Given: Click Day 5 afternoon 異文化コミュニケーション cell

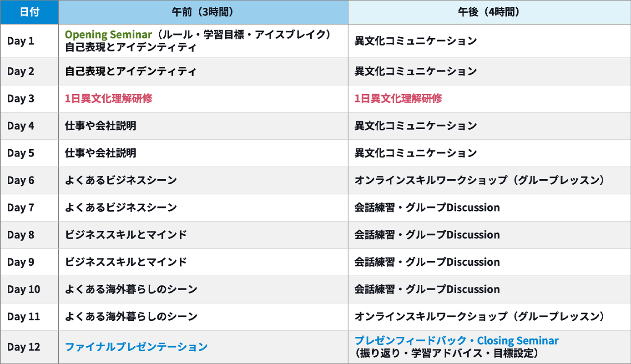Looking at the screenshot, I should (415, 153).
